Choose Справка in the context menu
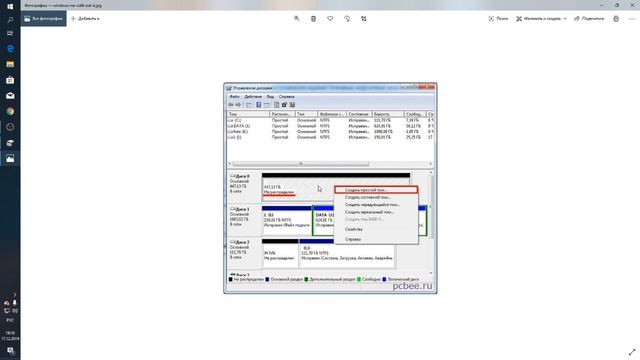 [376, 239]
